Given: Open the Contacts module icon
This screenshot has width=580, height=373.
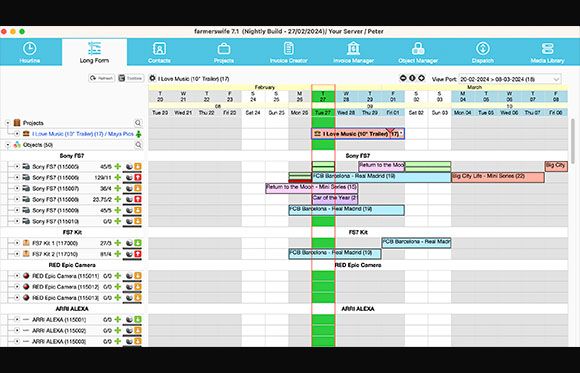Looking at the screenshot, I should [159, 49].
